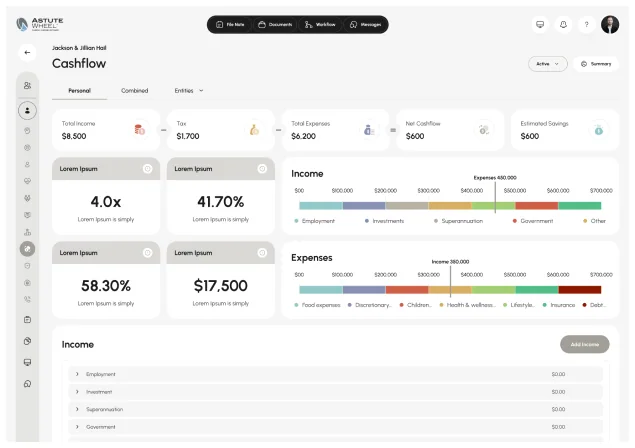Select the Personal tab

(79, 91)
